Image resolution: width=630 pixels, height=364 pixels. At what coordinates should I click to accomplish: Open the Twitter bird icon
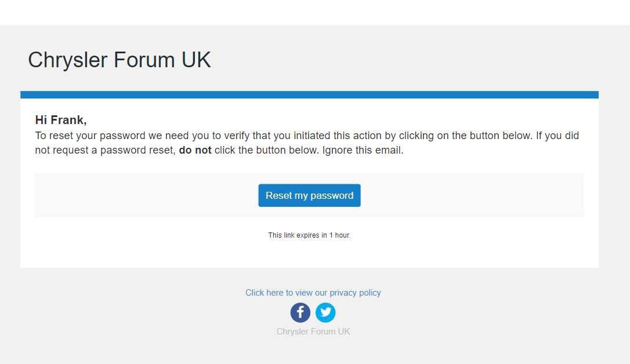point(325,312)
